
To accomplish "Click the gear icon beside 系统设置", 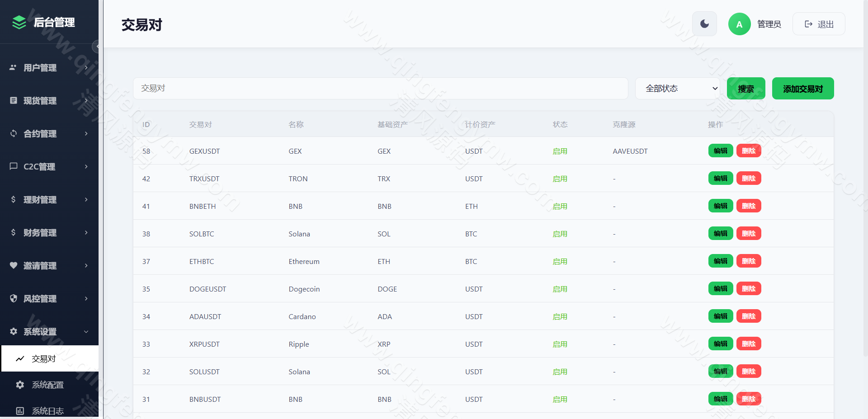I will coord(14,331).
